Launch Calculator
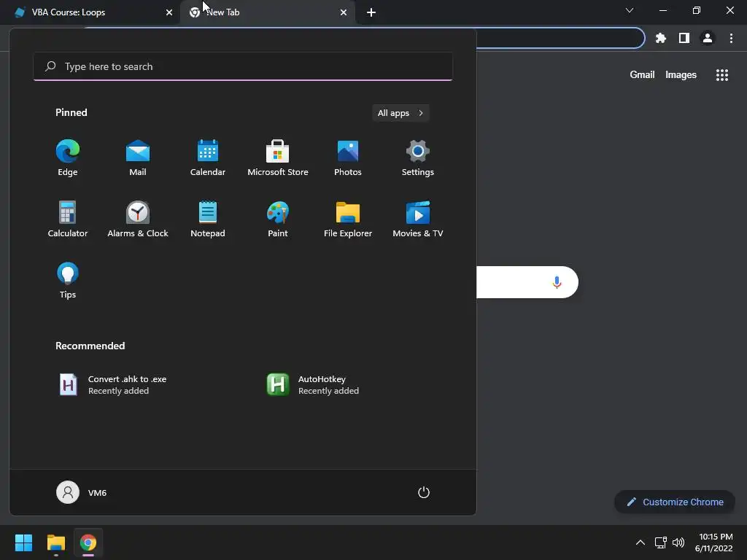Screen dimensions: 747x560 coord(68,219)
